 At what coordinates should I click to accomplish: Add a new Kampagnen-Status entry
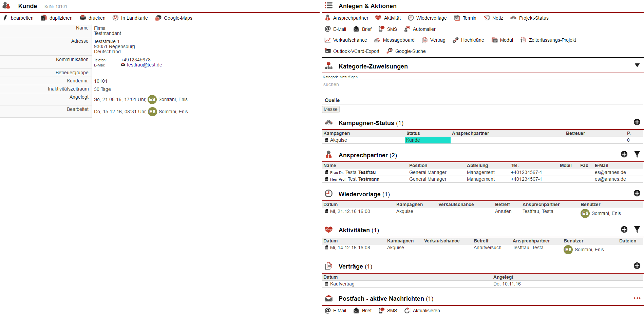(x=637, y=122)
